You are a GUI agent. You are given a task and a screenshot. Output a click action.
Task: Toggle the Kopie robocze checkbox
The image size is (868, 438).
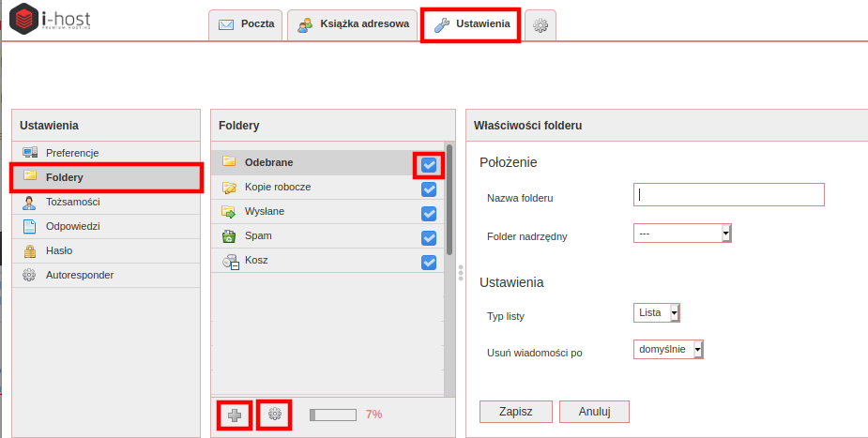(429, 189)
